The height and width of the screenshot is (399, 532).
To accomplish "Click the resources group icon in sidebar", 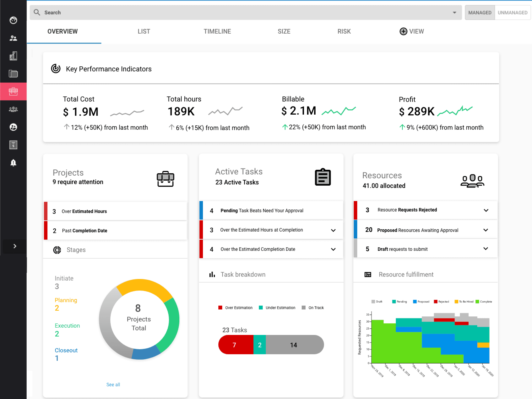I will [13, 109].
